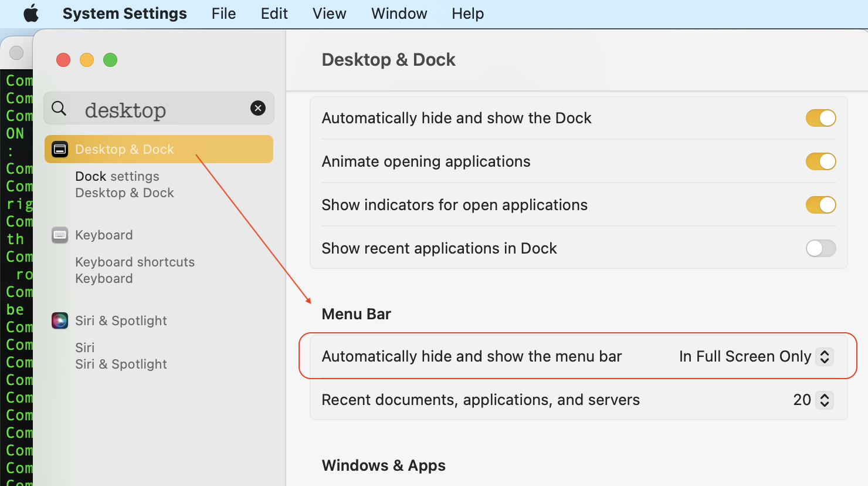
Task: Open the System Settings menu
Action: pos(125,13)
